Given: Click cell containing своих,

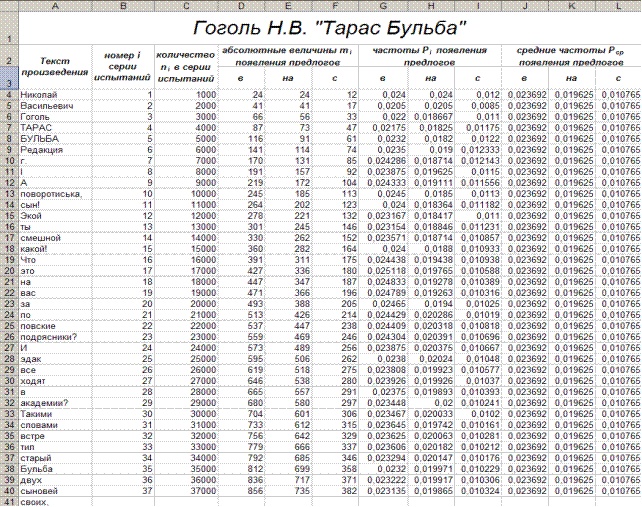Looking at the screenshot, I should [55, 502].
